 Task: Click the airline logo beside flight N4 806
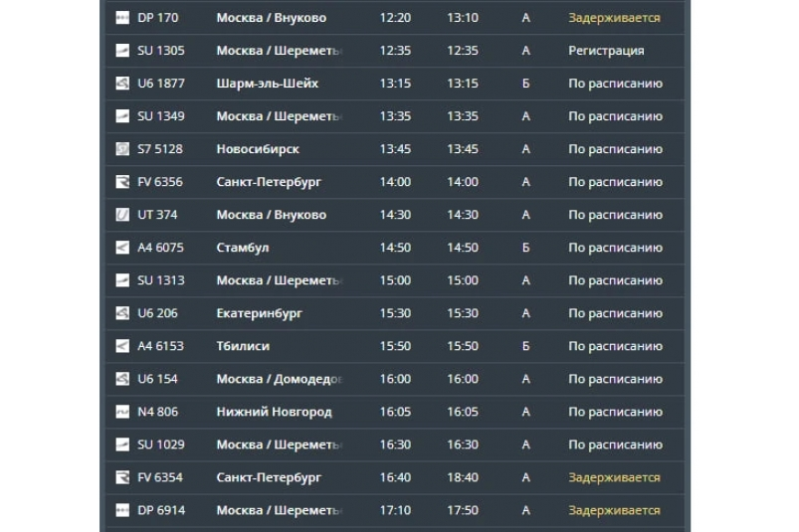(122, 412)
